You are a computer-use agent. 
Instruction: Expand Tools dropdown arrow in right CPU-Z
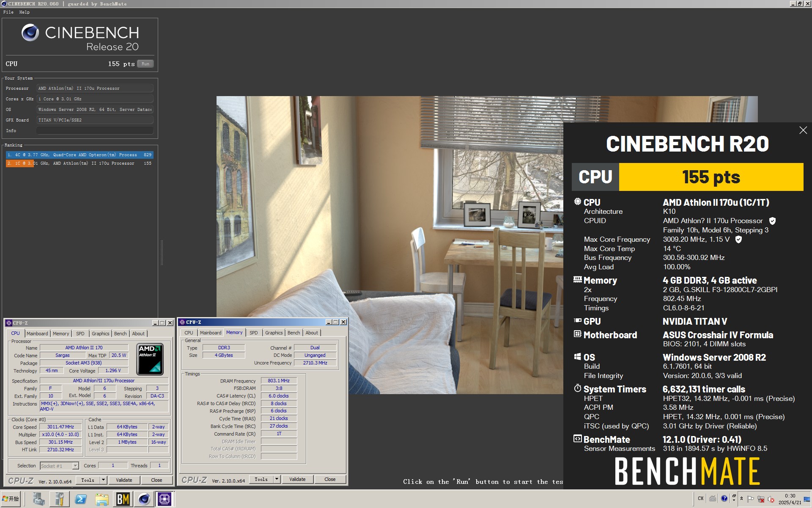(x=277, y=479)
